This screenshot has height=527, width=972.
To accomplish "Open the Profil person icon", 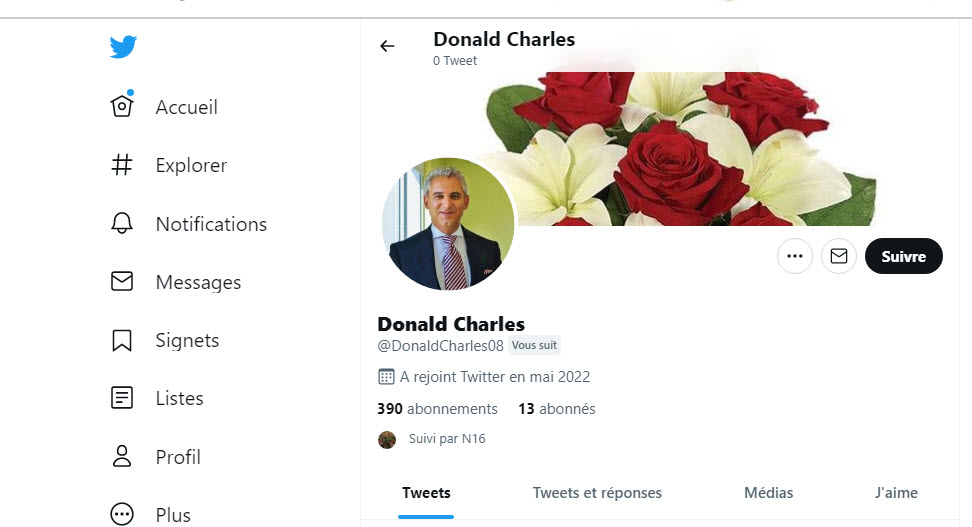I will pos(122,457).
